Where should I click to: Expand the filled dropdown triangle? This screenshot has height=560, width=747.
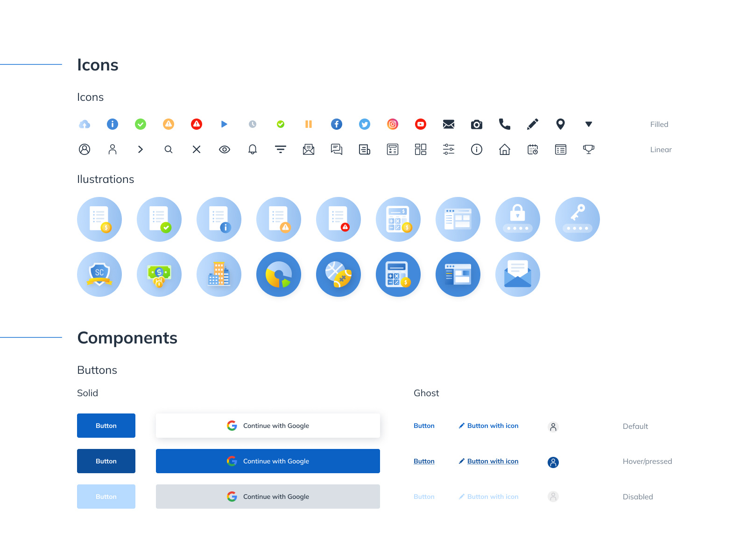588,124
